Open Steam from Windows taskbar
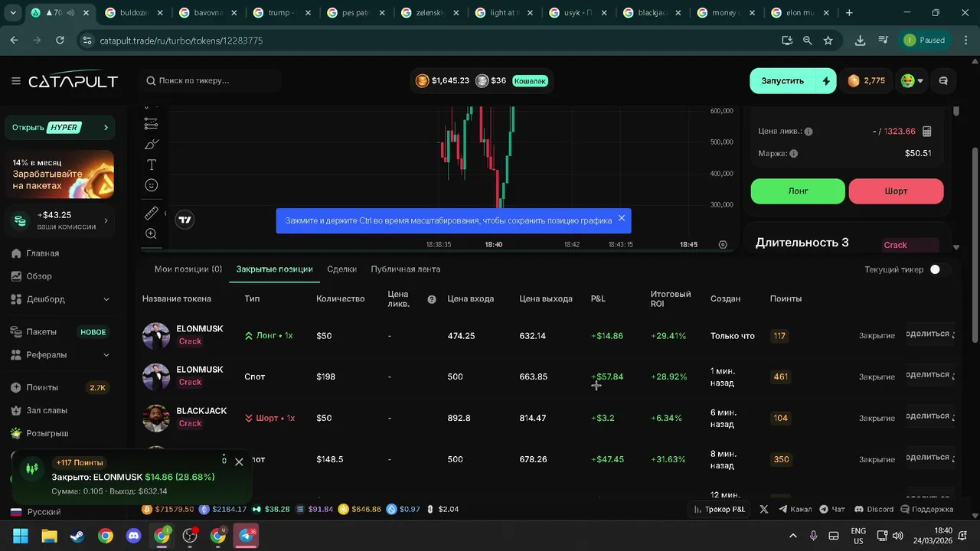The image size is (980, 551). click(x=77, y=536)
